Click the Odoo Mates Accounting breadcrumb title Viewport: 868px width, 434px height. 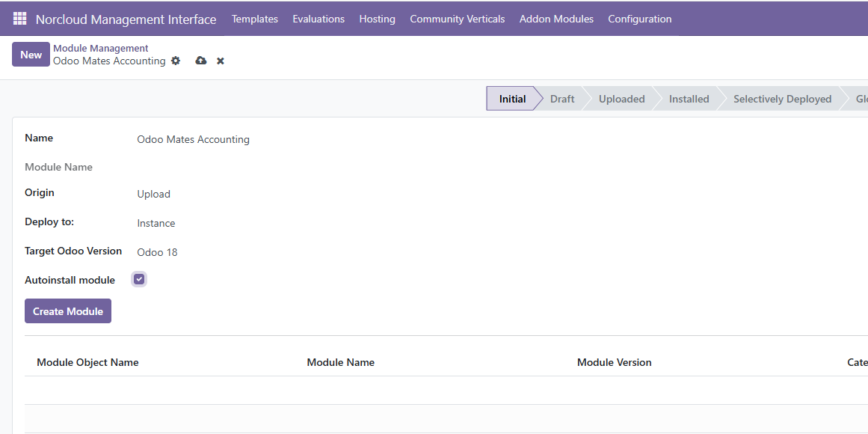pyautogui.click(x=109, y=61)
